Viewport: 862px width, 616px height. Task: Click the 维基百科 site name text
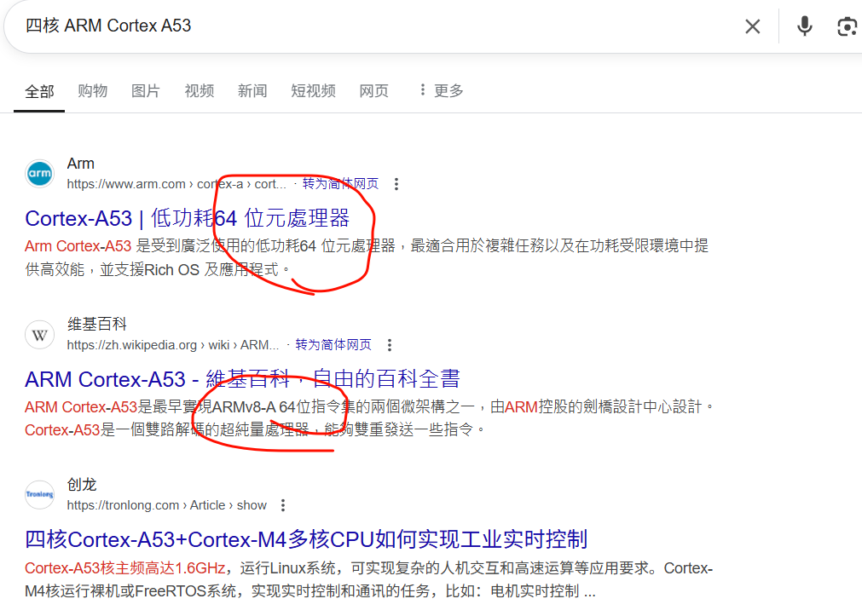96,325
